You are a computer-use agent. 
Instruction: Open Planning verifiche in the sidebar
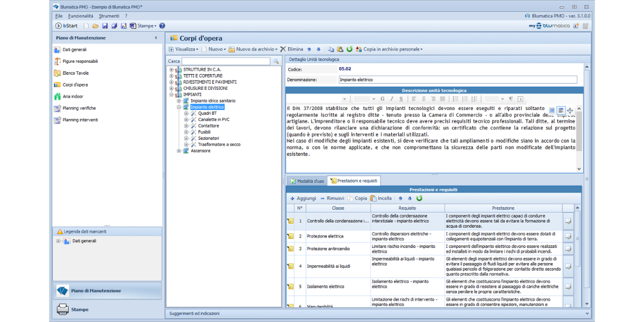coord(79,108)
